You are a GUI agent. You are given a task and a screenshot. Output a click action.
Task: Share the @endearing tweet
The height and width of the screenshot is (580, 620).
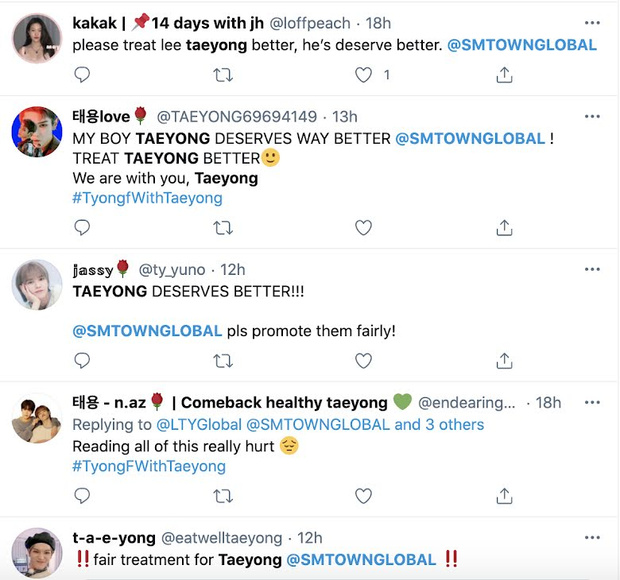click(504, 496)
